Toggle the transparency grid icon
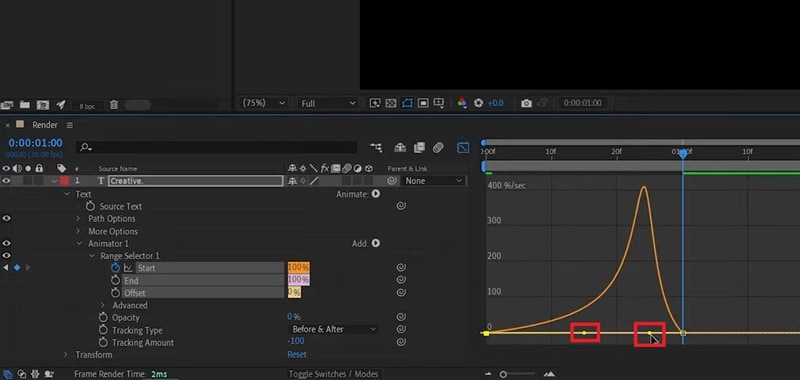Viewport: 800px width, 380px height. [x=391, y=103]
